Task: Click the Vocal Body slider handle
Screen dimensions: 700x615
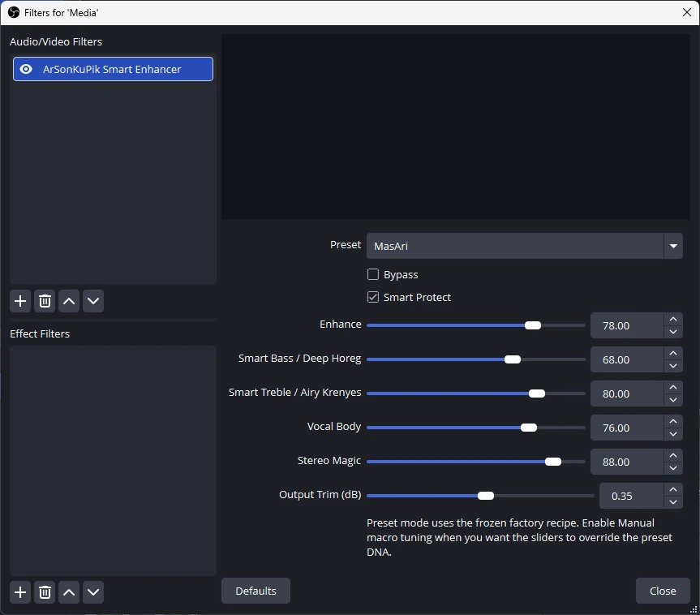Action: click(x=529, y=428)
